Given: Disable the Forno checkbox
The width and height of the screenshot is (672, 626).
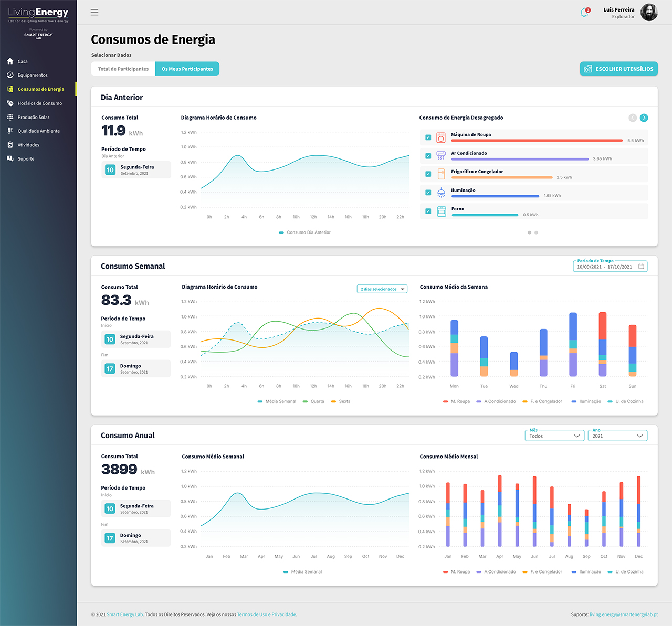Looking at the screenshot, I should pos(428,211).
